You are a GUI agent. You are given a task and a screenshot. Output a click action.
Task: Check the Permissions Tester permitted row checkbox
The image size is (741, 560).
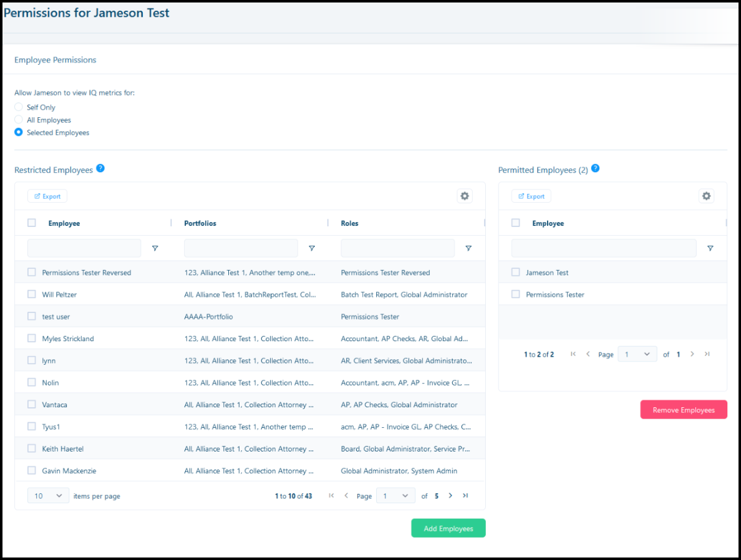click(x=516, y=294)
